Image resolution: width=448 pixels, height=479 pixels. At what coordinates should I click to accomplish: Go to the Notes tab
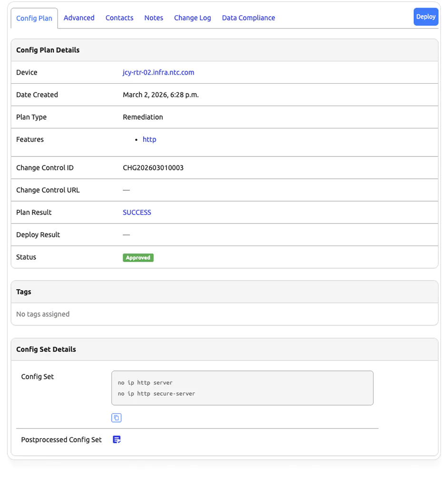(154, 18)
